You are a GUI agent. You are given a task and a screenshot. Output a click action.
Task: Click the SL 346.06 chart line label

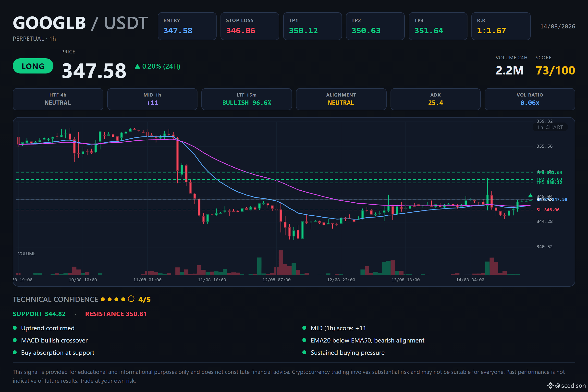tap(548, 210)
